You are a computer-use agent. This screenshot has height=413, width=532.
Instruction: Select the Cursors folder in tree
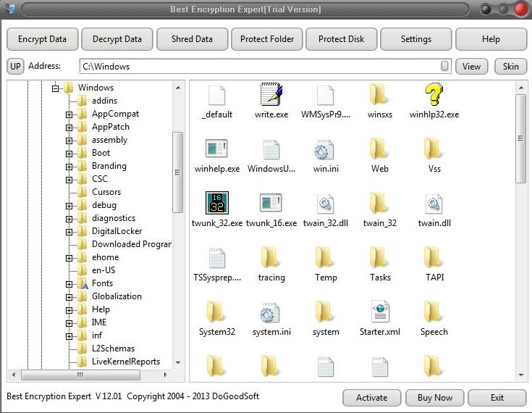pos(106,192)
